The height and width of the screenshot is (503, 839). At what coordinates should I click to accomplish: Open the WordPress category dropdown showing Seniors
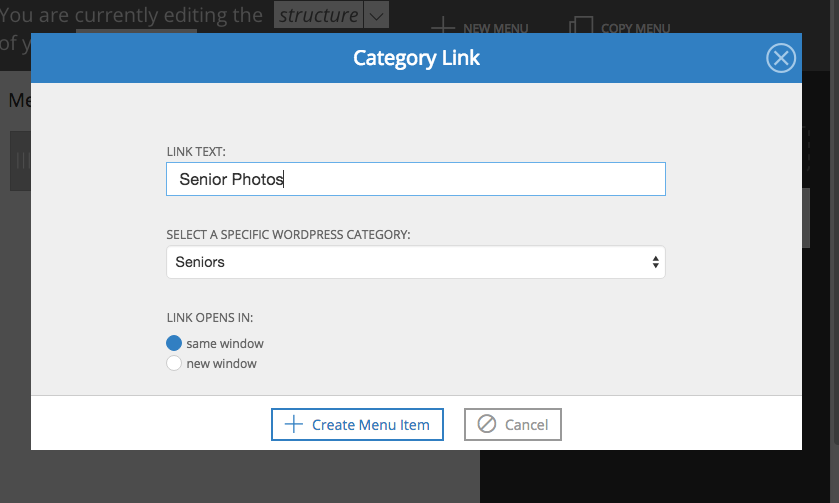(x=416, y=262)
